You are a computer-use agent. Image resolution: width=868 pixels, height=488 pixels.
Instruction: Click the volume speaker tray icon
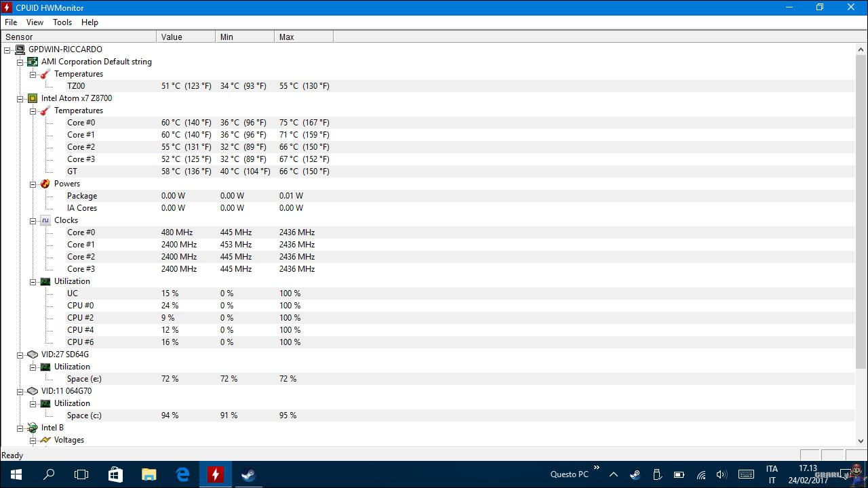(x=722, y=474)
